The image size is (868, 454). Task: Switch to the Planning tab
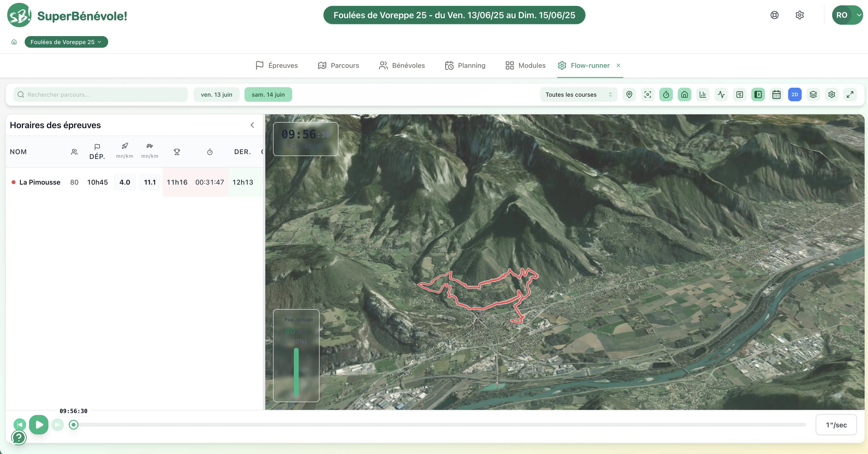(x=465, y=65)
